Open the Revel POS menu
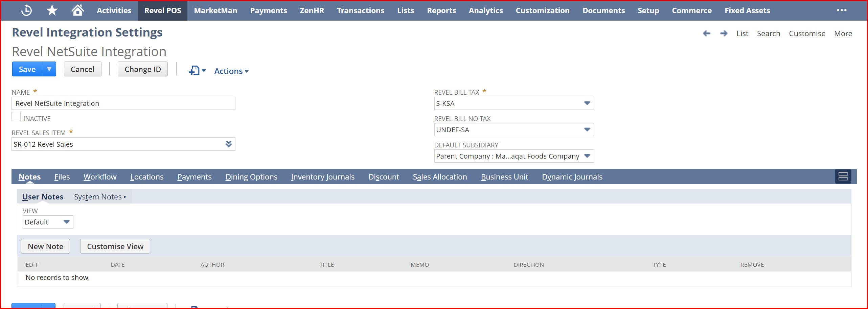 click(x=163, y=10)
